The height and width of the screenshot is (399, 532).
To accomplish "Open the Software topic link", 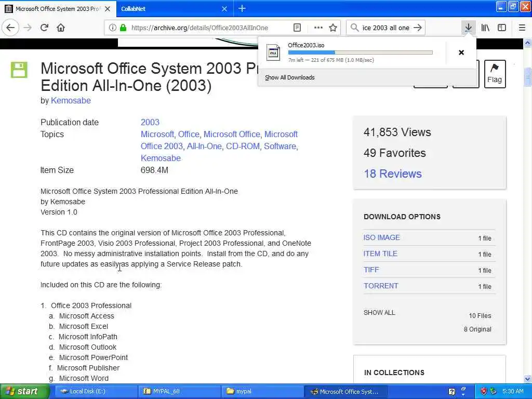I will click(x=280, y=146).
